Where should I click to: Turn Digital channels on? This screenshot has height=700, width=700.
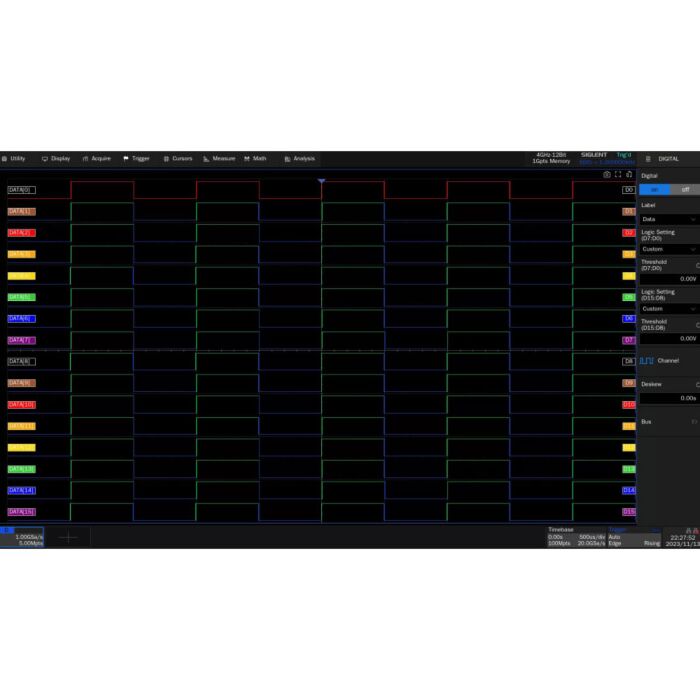tap(654, 189)
